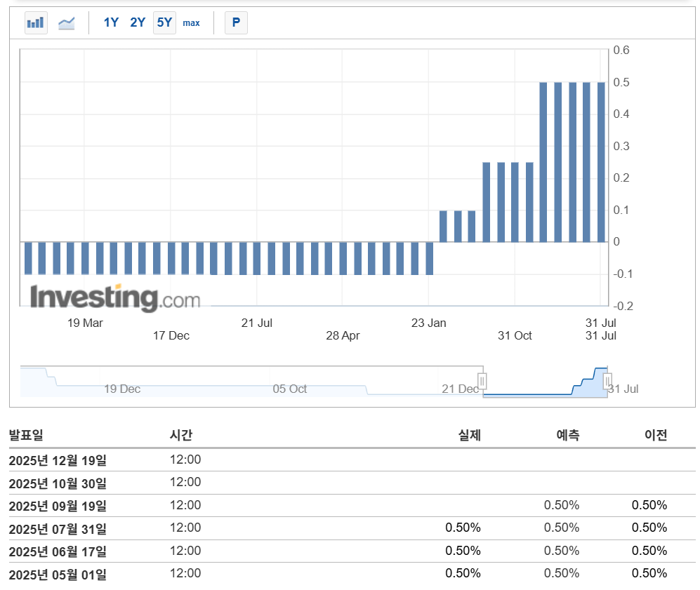Click the highlighted navigator range area
The height and width of the screenshot is (590, 700).
coord(545,382)
